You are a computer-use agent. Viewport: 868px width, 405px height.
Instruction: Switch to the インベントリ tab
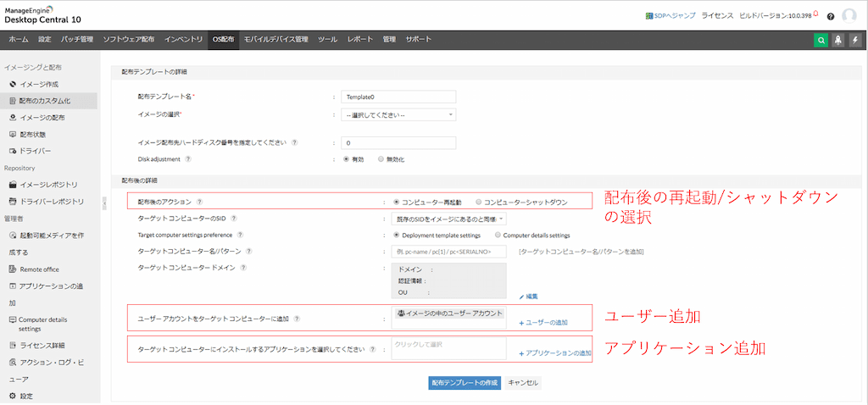183,40
